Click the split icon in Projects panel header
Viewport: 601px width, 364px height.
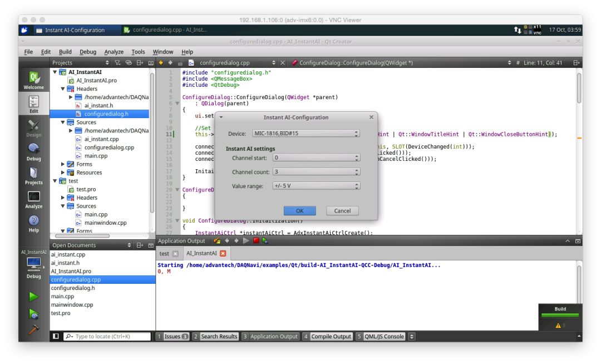click(x=140, y=62)
